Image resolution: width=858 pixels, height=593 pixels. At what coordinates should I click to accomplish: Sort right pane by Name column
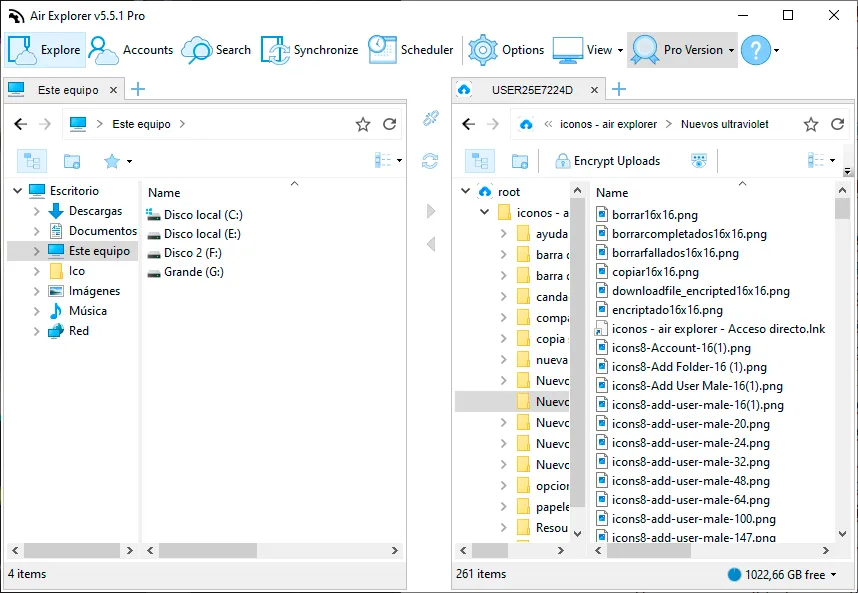[612, 193]
